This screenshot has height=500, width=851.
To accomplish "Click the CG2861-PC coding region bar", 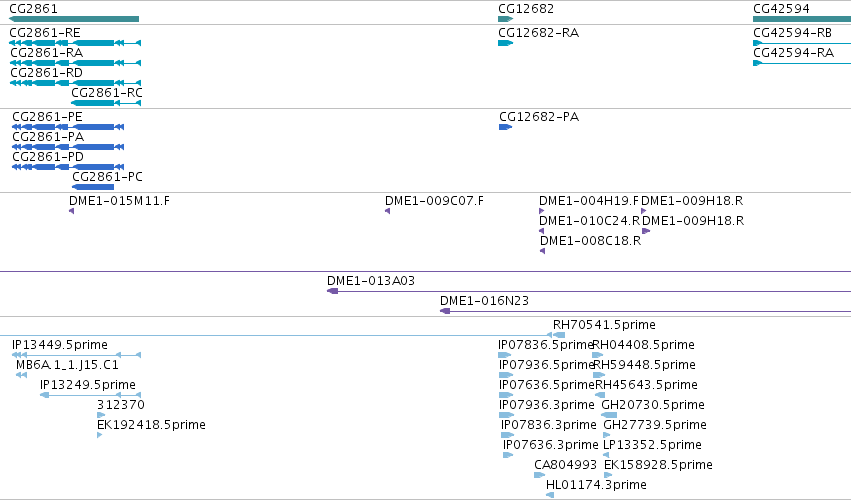I will click(x=93, y=187).
